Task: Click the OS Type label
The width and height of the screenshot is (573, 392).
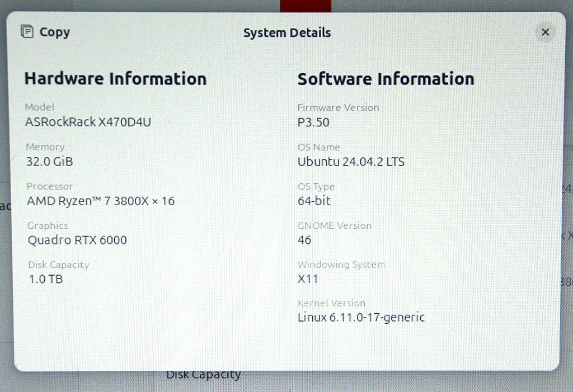Action: [x=316, y=187]
